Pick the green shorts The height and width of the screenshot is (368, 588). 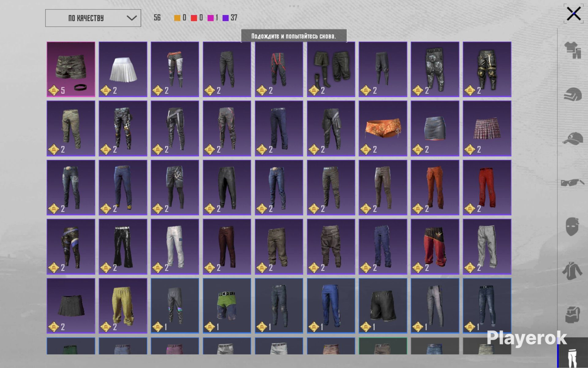(227, 306)
